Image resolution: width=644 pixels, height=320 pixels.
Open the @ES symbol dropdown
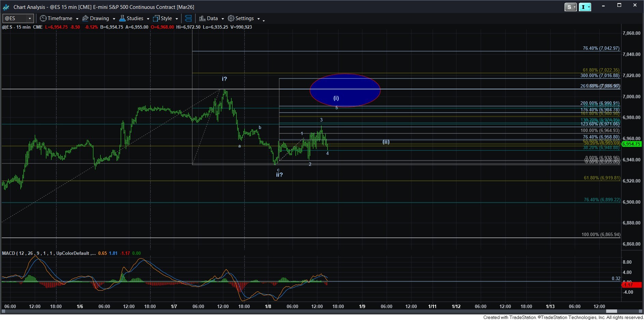point(29,18)
